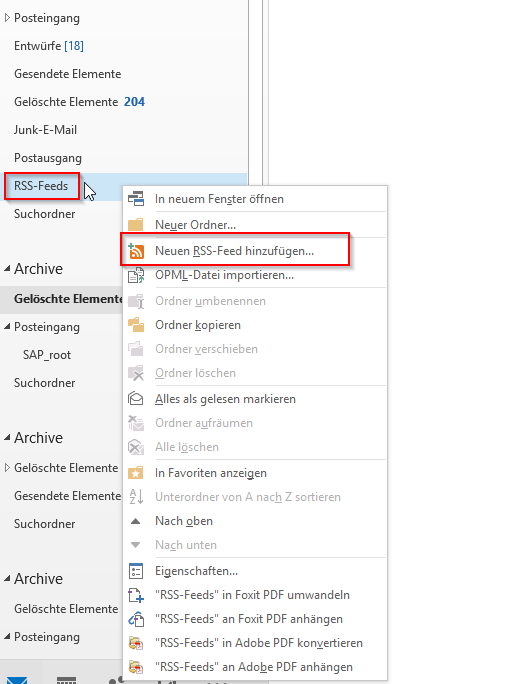Expand the top Posteingang folder
519x684 pixels.
pos(7,18)
